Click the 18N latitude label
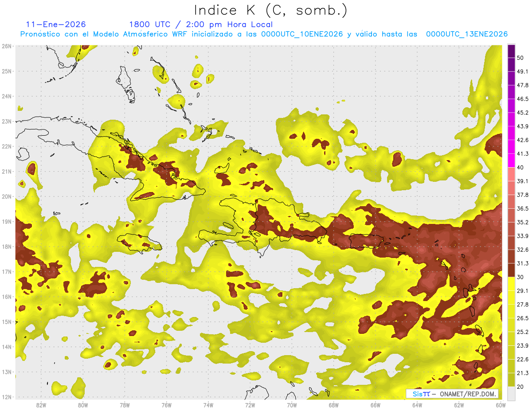This screenshot has width=532, height=411. point(7,247)
